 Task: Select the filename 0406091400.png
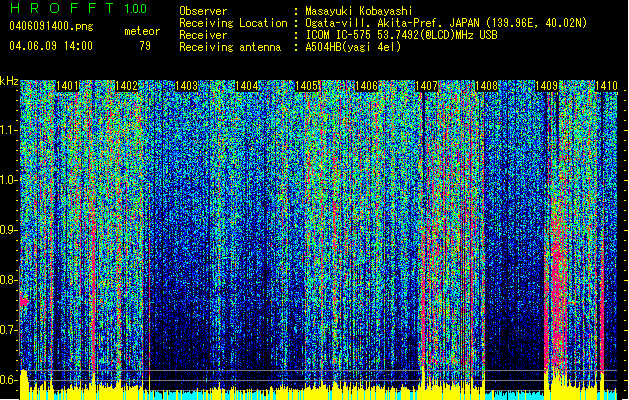[51, 26]
